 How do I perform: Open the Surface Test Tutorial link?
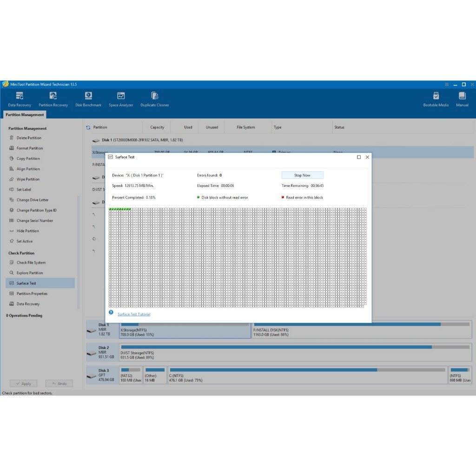click(134, 315)
